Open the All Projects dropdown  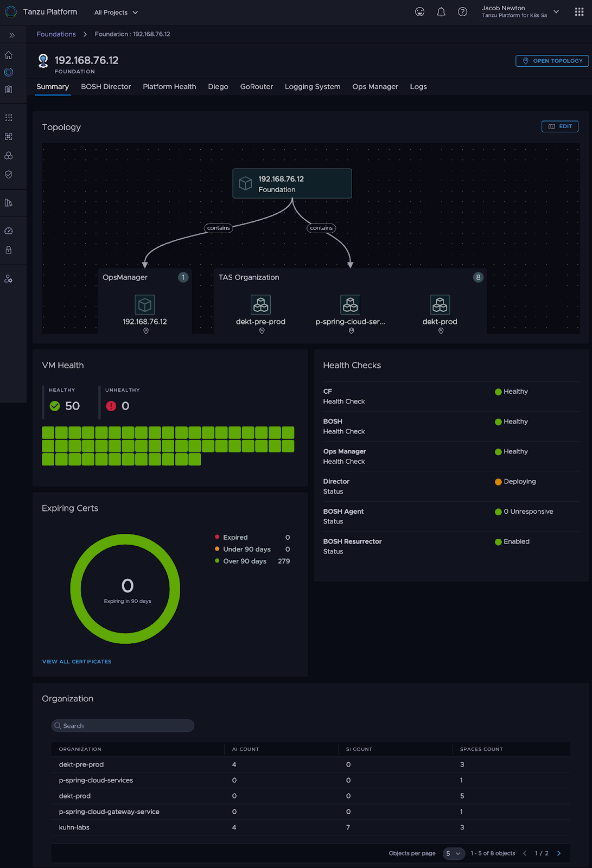pyautogui.click(x=116, y=12)
